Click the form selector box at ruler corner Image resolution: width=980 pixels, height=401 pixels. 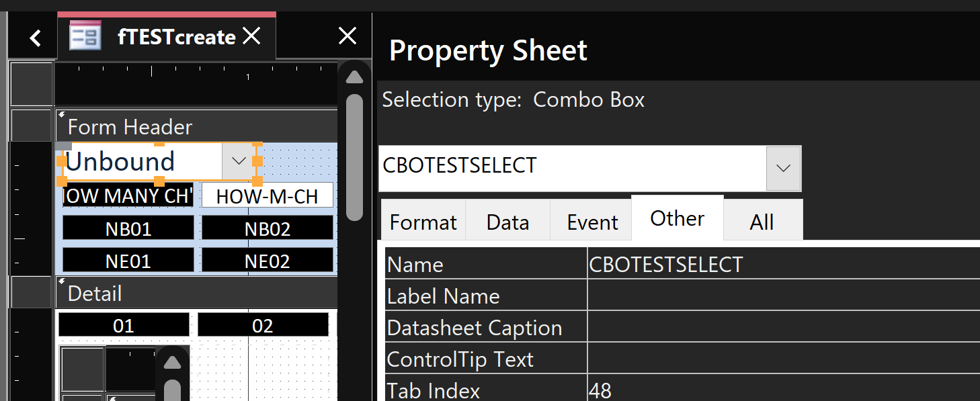[32, 85]
